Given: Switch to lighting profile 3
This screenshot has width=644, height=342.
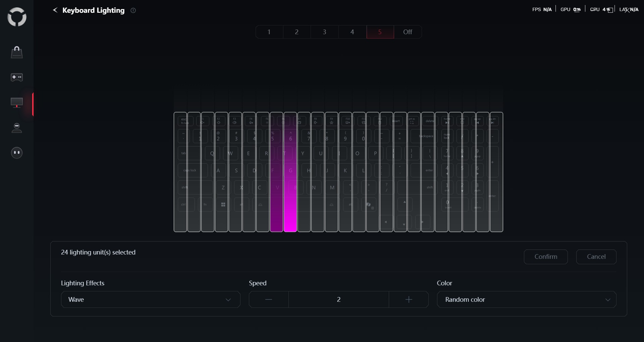Looking at the screenshot, I should [x=324, y=32].
